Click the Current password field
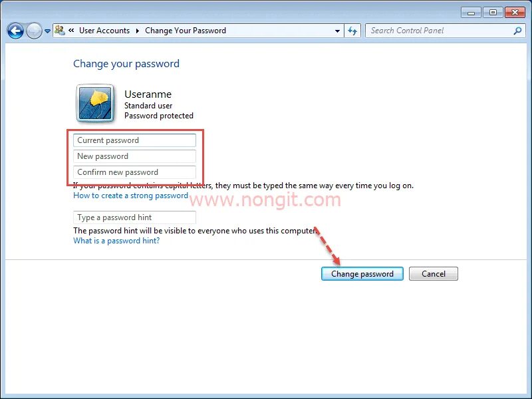The image size is (532, 399). (x=134, y=140)
